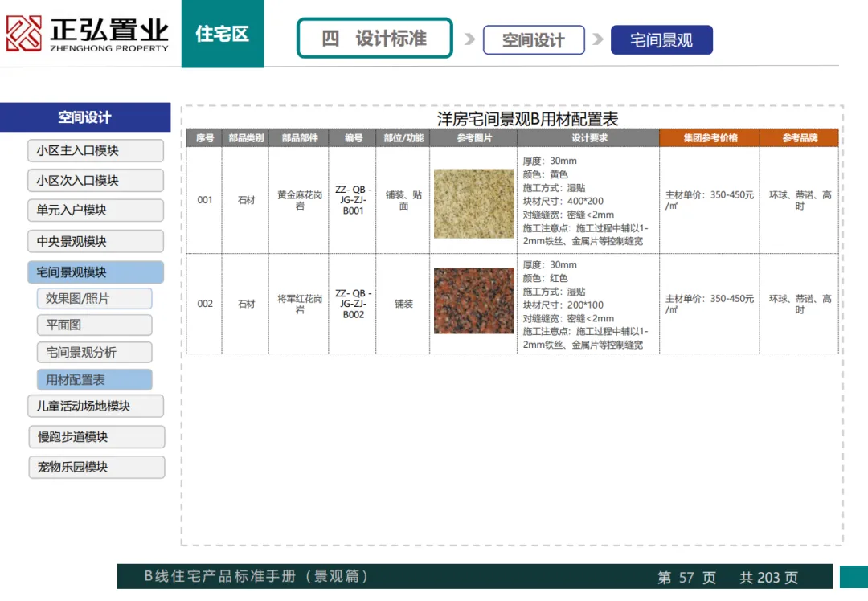
Task: Click the 石材 category cell in row 002
Action: pyautogui.click(x=246, y=303)
